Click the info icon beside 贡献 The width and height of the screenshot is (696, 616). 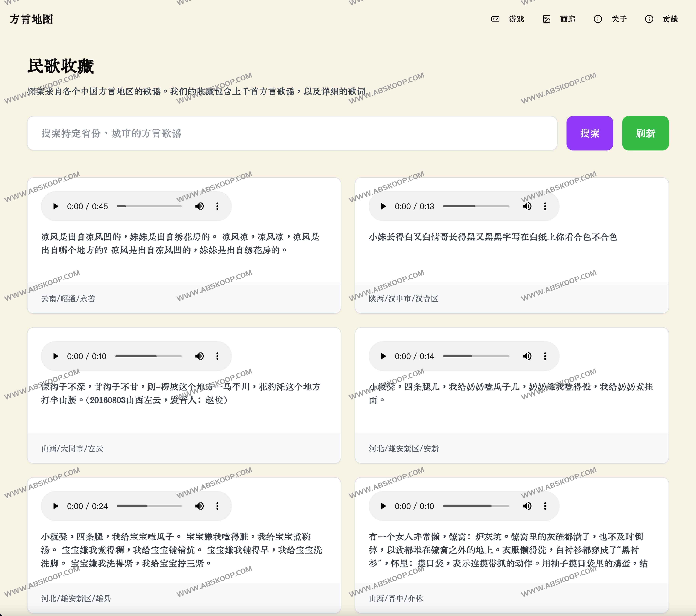pyautogui.click(x=649, y=19)
